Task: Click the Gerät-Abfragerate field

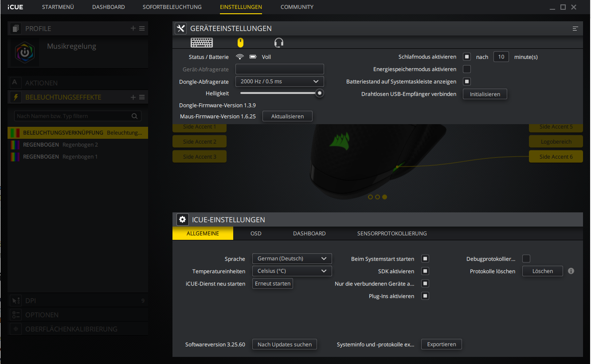Action: [x=280, y=69]
